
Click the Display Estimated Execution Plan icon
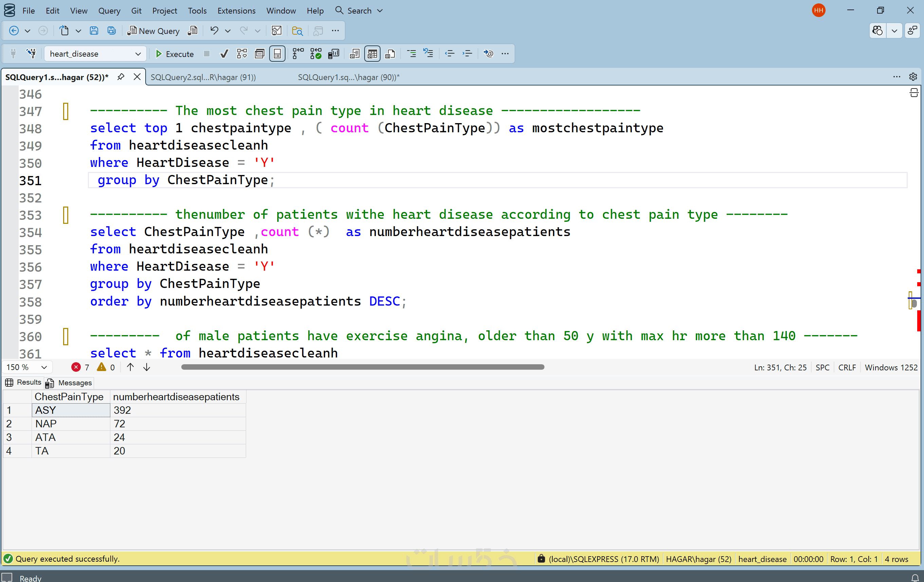point(242,54)
